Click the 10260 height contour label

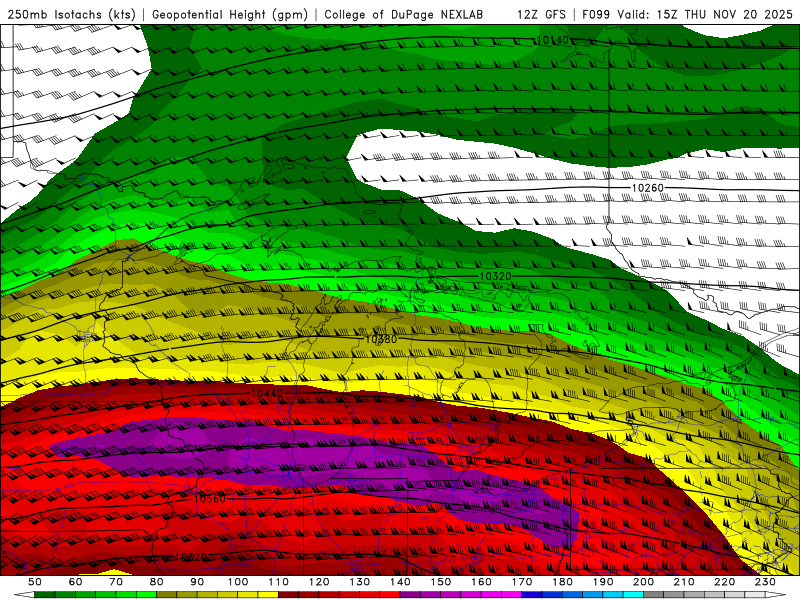click(647, 188)
